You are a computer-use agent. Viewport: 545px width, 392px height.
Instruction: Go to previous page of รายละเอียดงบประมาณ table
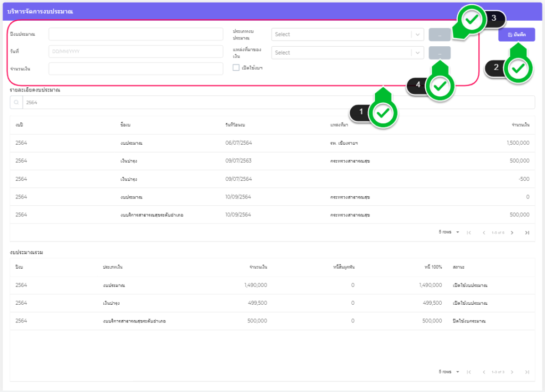484,232
